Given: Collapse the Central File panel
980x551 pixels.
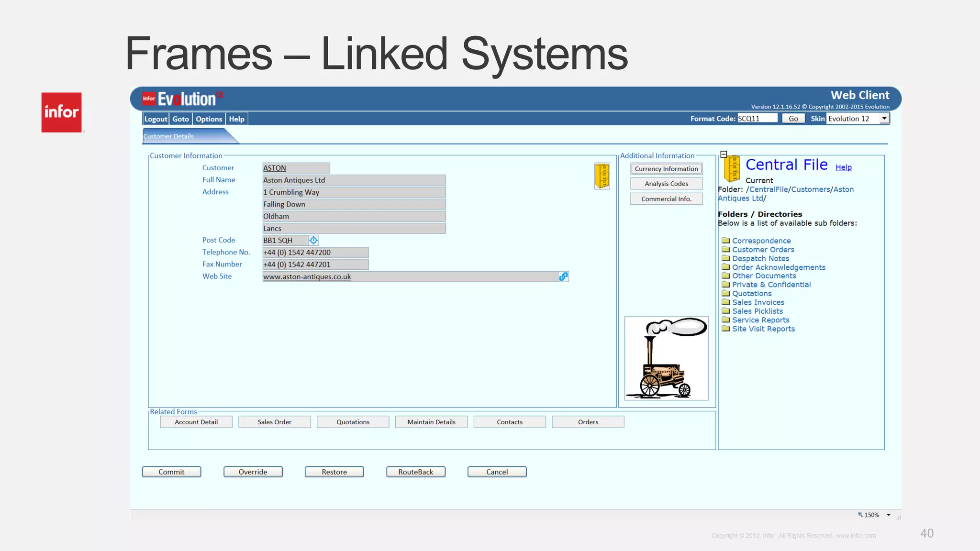Looking at the screenshot, I should [724, 154].
